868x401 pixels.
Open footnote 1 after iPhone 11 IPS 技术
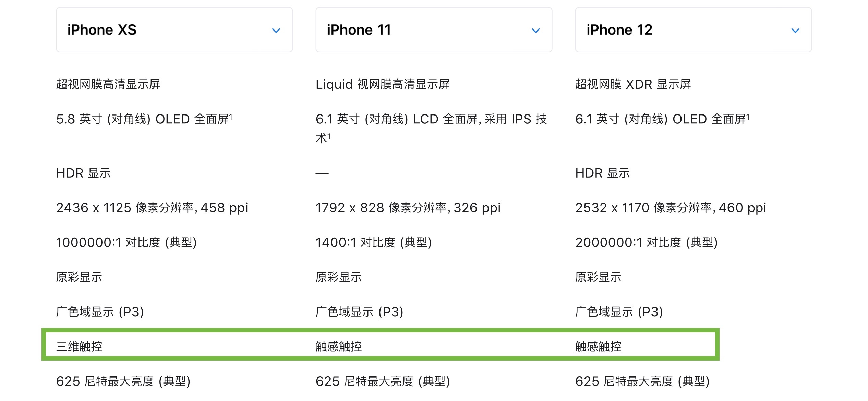[x=329, y=136]
